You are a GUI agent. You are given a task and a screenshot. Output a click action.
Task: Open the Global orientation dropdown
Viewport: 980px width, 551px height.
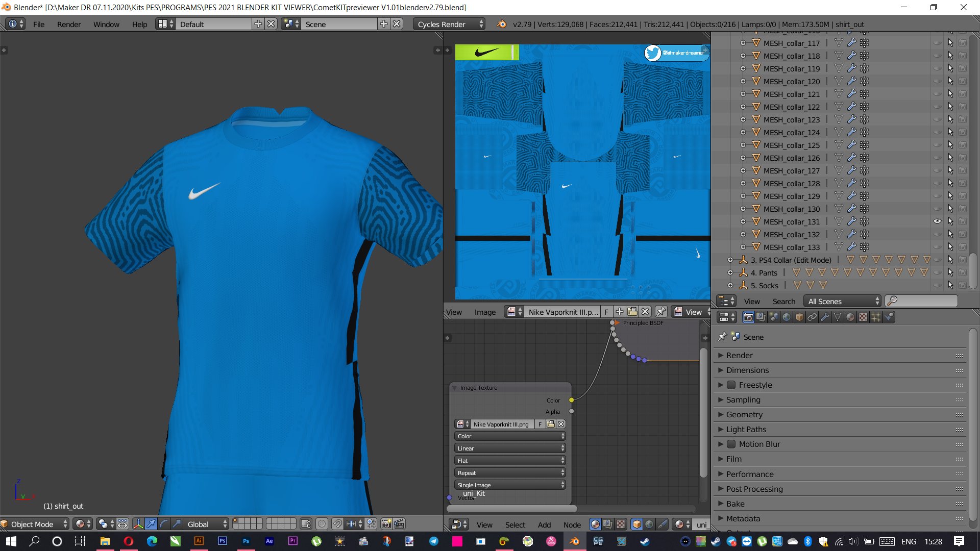[x=206, y=524]
